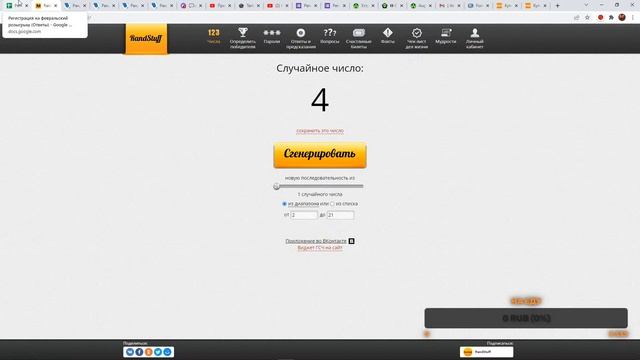640x360 pixels.
Task: Click the VKontakte app icon beside the link
Action: click(351, 241)
